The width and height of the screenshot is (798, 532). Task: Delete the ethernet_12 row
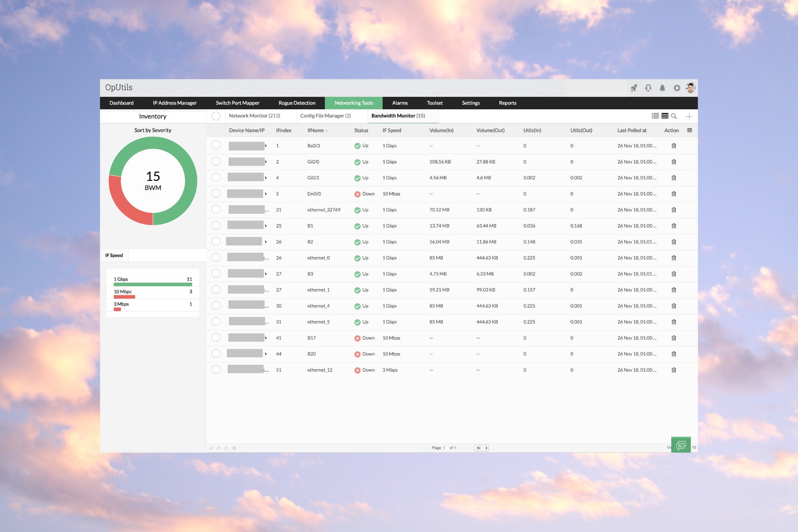[x=674, y=370]
